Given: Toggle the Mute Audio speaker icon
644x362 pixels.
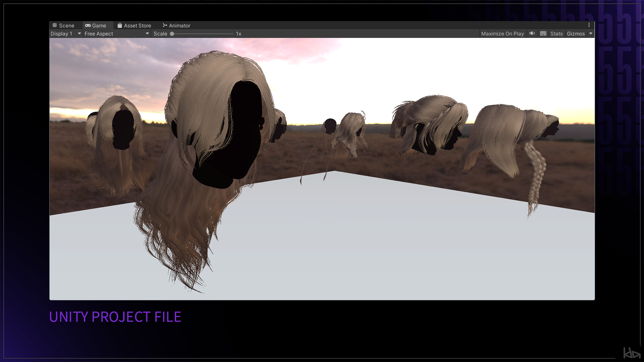Looking at the screenshot, I should coord(532,34).
